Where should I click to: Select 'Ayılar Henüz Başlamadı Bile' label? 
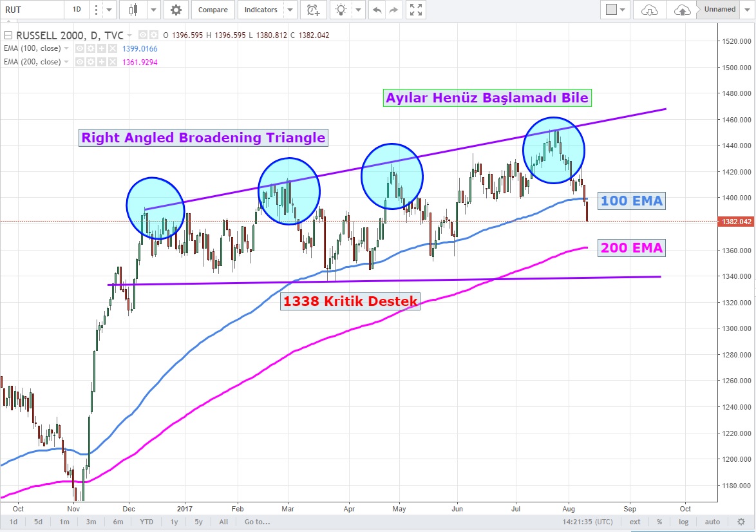point(487,98)
